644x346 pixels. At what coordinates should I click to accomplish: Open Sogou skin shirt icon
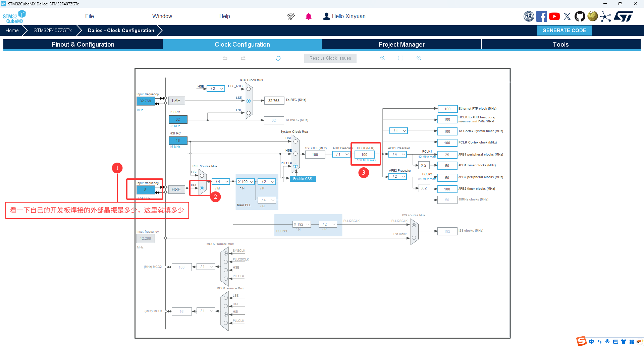click(624, 342)
